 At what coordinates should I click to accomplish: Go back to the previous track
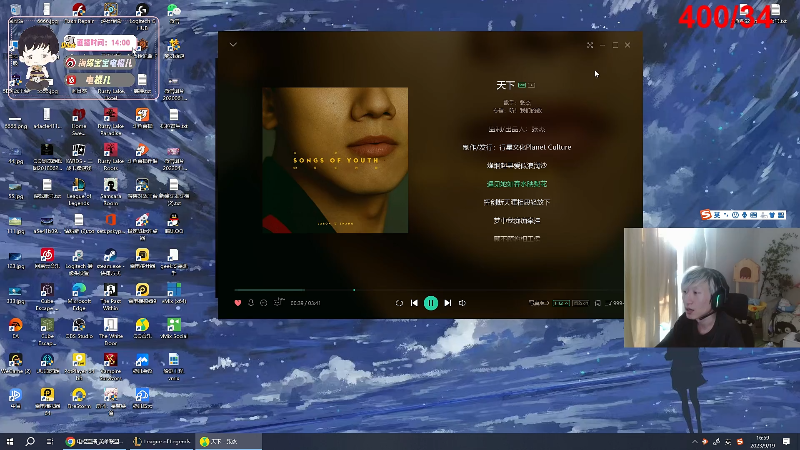coord(414,303)
